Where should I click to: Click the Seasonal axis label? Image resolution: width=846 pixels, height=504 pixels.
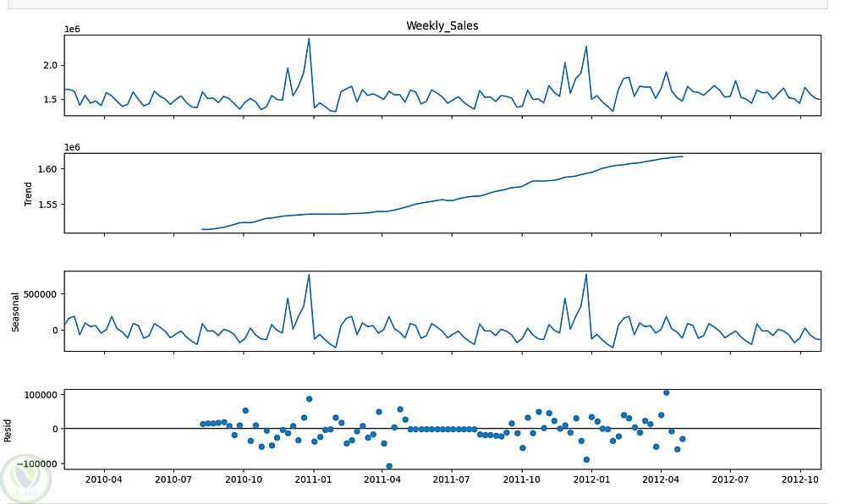click(15, 311)
